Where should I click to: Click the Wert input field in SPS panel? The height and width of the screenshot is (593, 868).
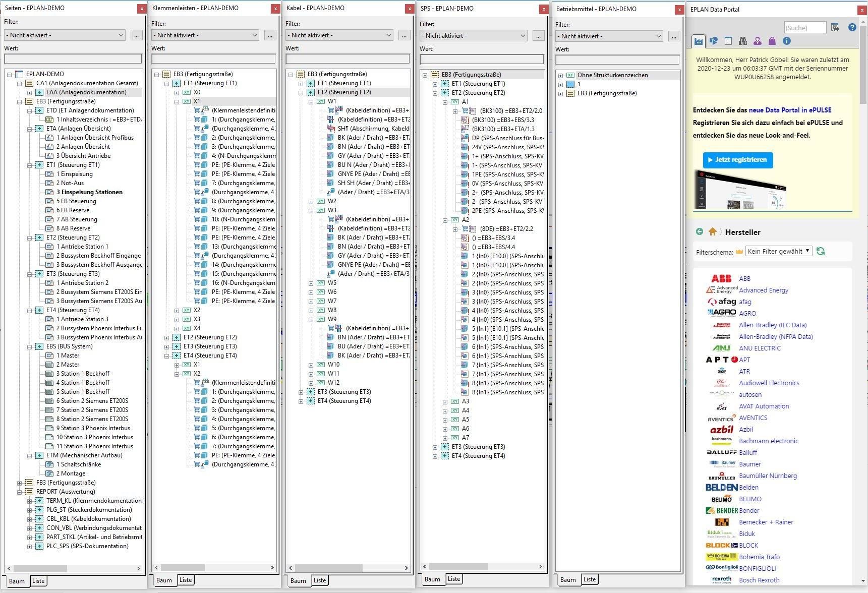coord(481,60)
